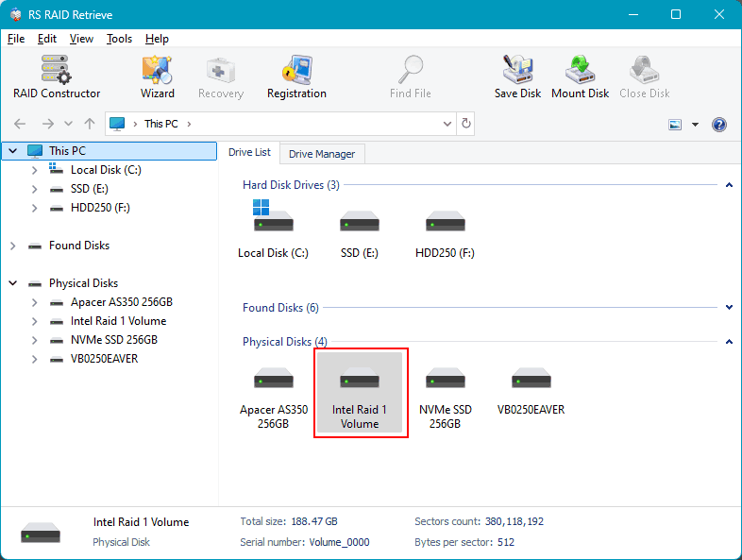This screenshot has width=742, height=560.
Task: Click the view mode picture icon
Action: tap(675, 125)
